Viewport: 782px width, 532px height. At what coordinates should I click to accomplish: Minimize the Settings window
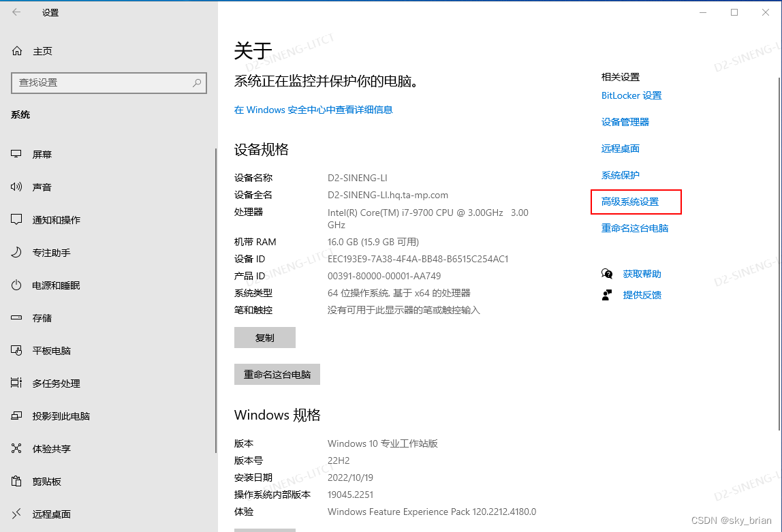(703, 12)
